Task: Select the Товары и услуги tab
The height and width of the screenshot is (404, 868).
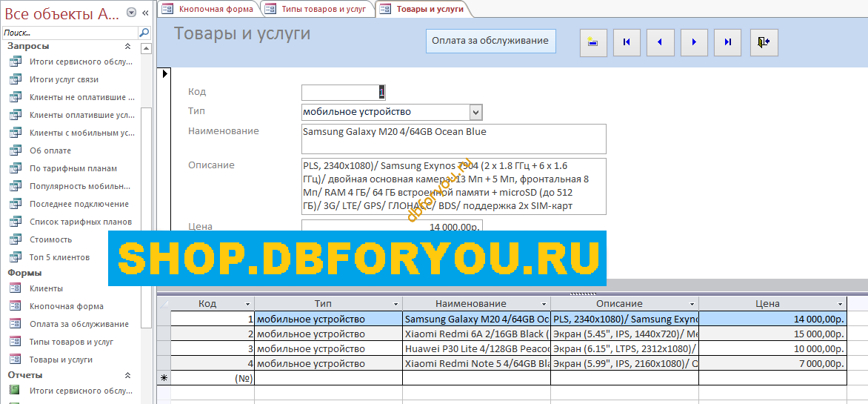Action: tap(423, 9)
